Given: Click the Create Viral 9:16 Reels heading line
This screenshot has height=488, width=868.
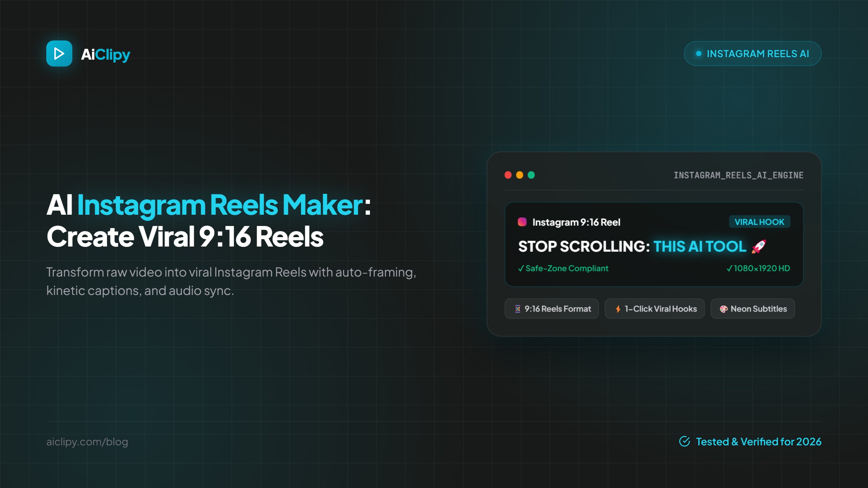Looking at the screenshot, I should [185, 236].
